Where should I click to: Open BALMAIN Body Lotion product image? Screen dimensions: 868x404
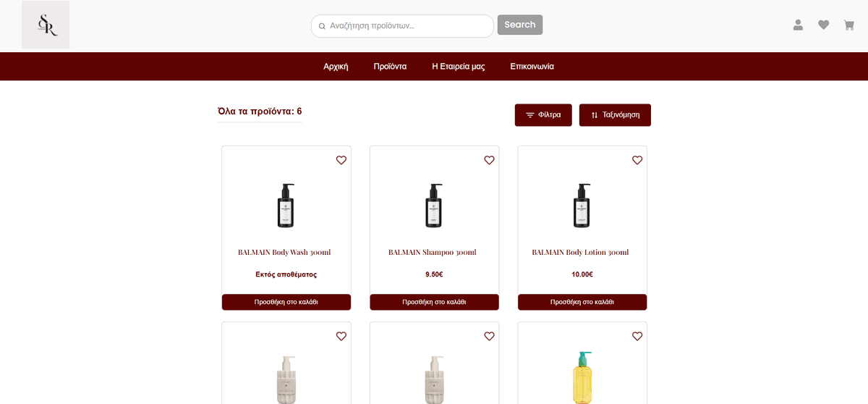[x=582, y=205]
